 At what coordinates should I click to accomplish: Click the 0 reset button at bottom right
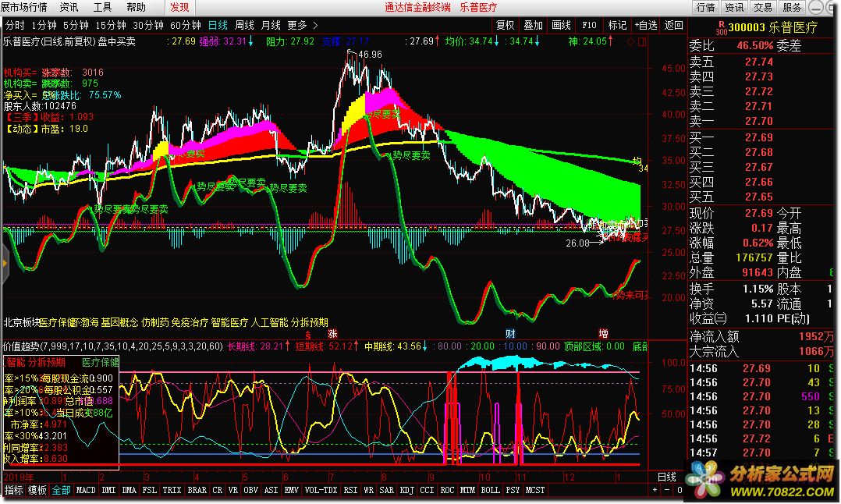coord(679,490)
